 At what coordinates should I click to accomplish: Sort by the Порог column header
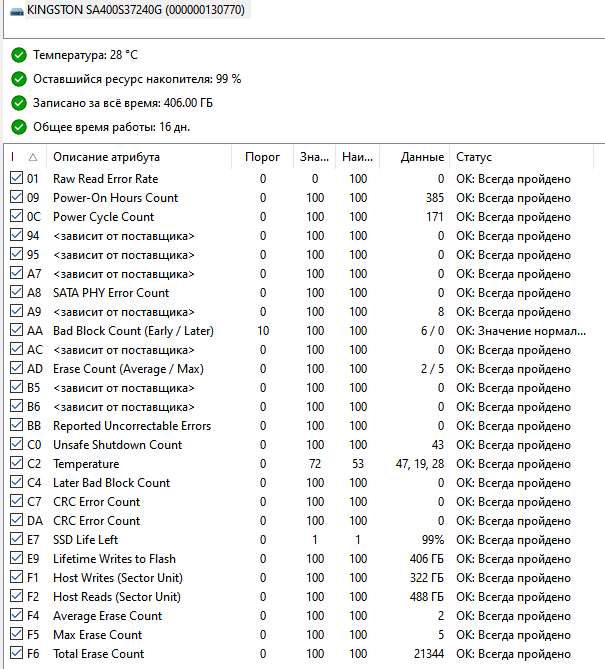[262, 157]
